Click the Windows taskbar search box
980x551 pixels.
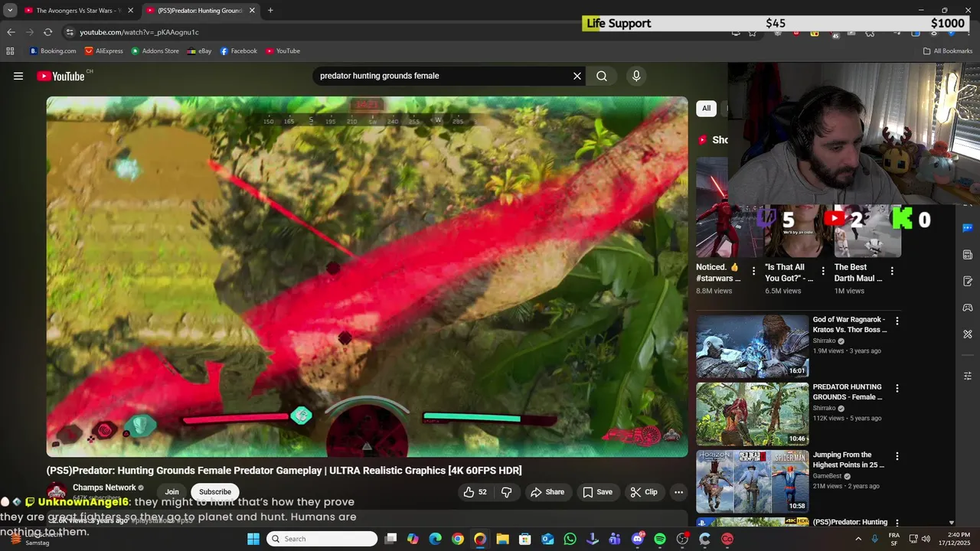[322, 539]
